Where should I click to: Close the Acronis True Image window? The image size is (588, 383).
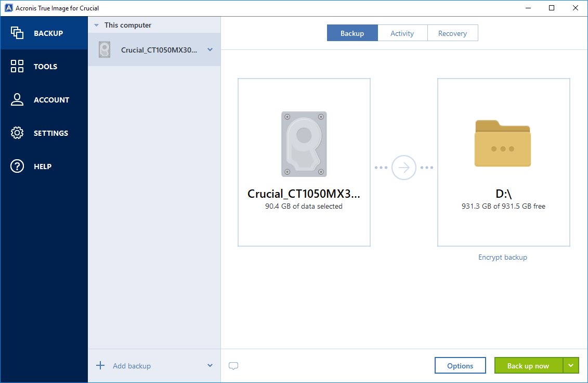(575, 8)
